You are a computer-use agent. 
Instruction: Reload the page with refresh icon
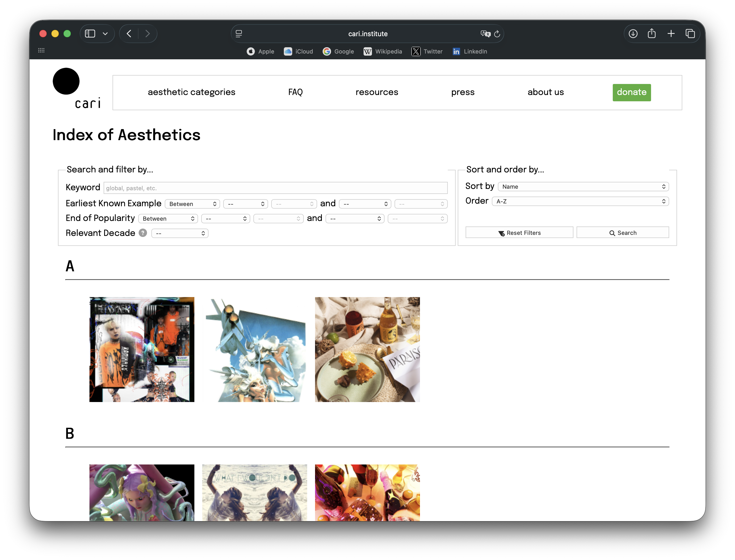[x=497, y=34]
